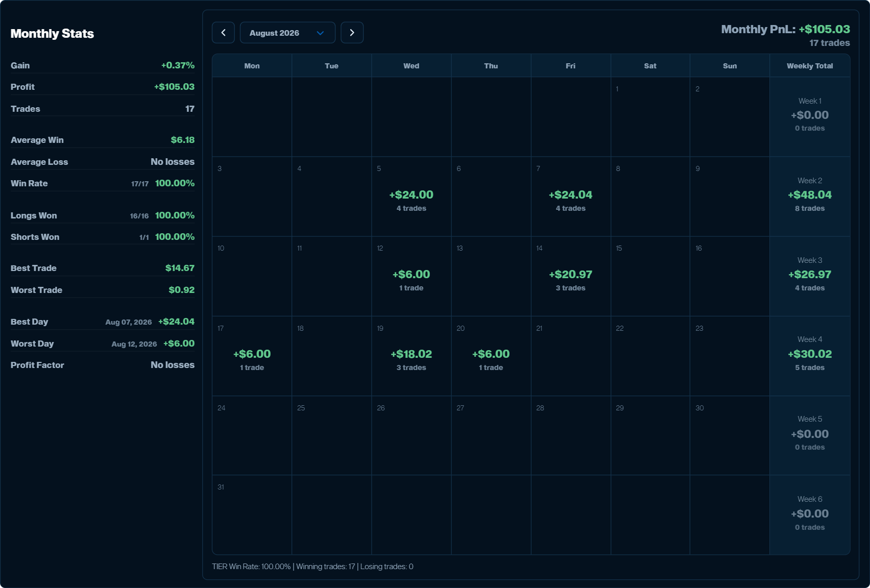Image resolution: width=870 pixels, height=588 pixels.
Task: Click the Monthly Stats heading
Action: click(52, 34)
